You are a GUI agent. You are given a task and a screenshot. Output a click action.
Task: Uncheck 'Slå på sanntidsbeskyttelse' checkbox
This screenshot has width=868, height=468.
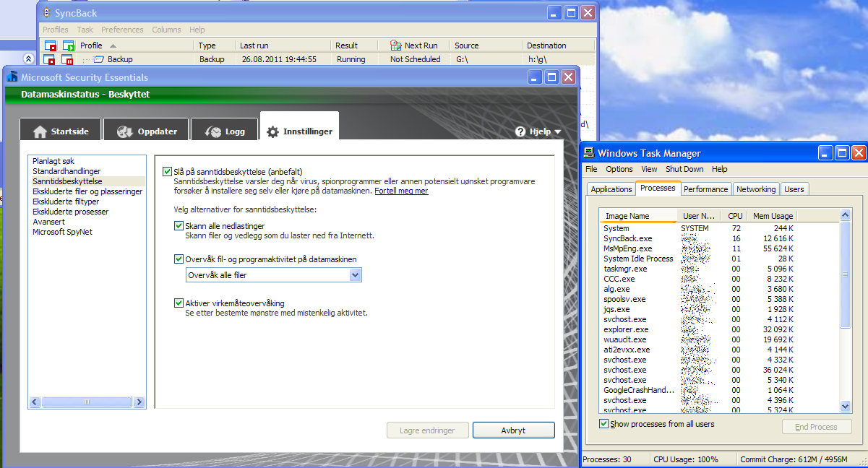pyautogui.click(x=167, y=172)
